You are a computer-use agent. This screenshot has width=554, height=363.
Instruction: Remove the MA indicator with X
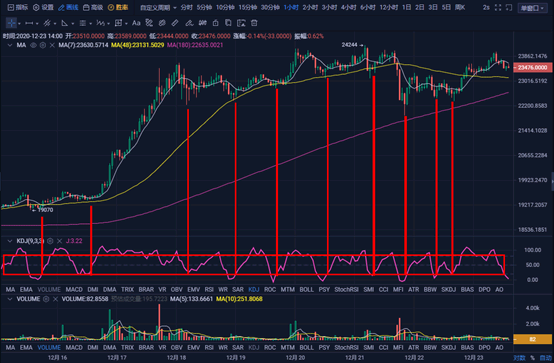coord(52,45)
